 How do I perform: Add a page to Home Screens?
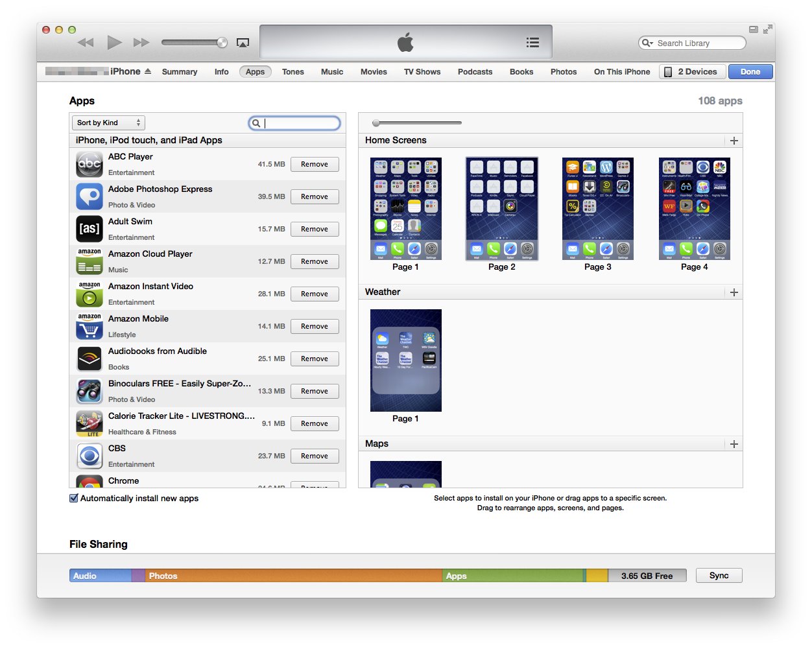734,141
